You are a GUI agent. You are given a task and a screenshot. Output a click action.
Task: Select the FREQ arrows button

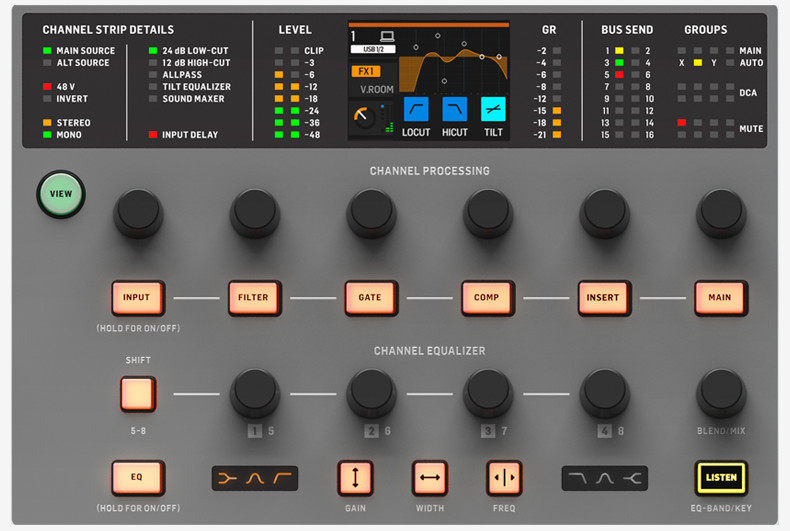pyautogui.click(x=504, y=478)
